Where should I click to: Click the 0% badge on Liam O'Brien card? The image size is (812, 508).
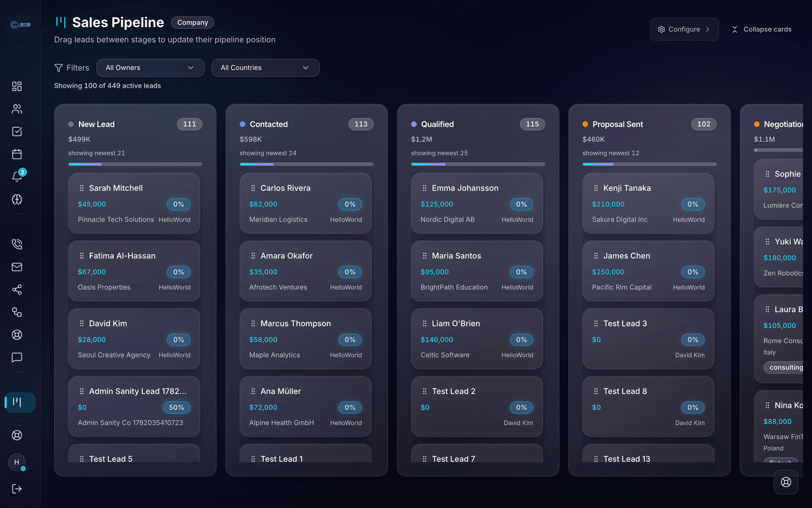[x=522, y=340]
